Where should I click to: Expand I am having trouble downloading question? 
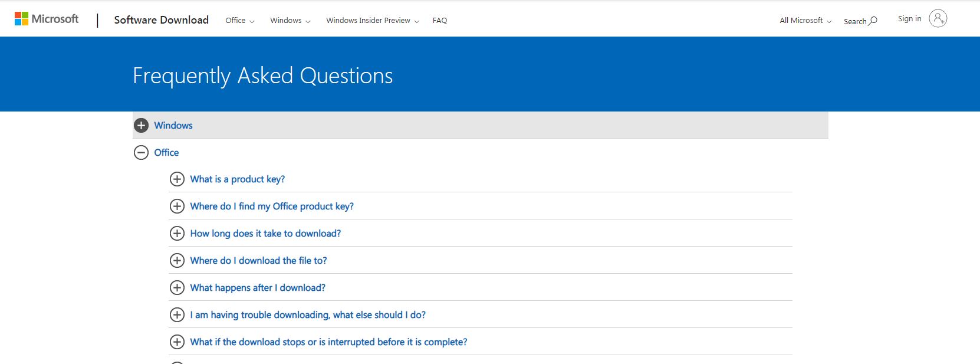(x=308, y=315)
